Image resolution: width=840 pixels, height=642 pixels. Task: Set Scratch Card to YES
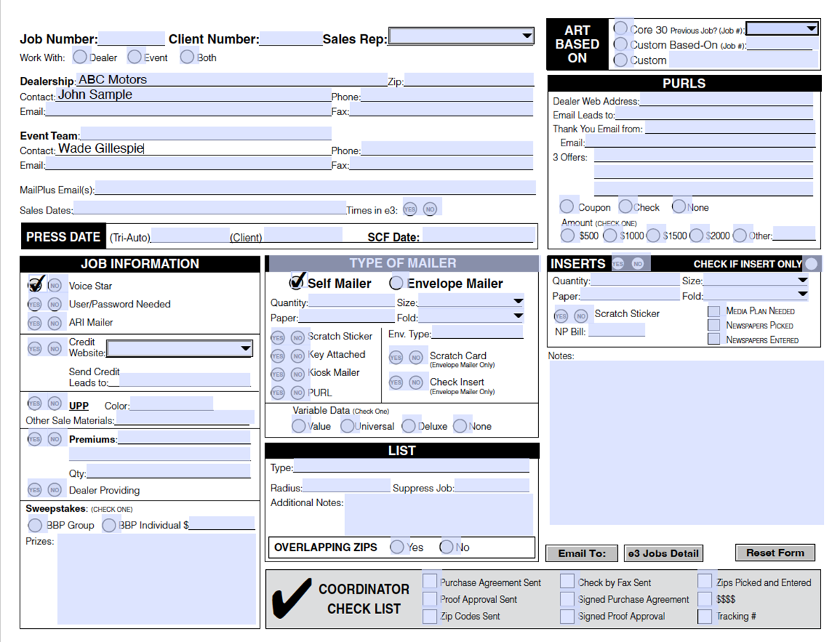pos(396,357)
